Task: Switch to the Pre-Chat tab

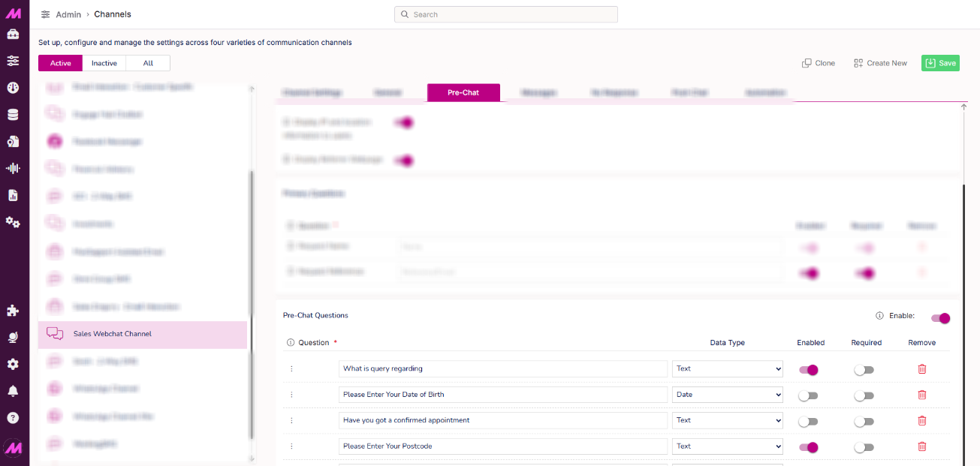Action: (x=463, y=93)
